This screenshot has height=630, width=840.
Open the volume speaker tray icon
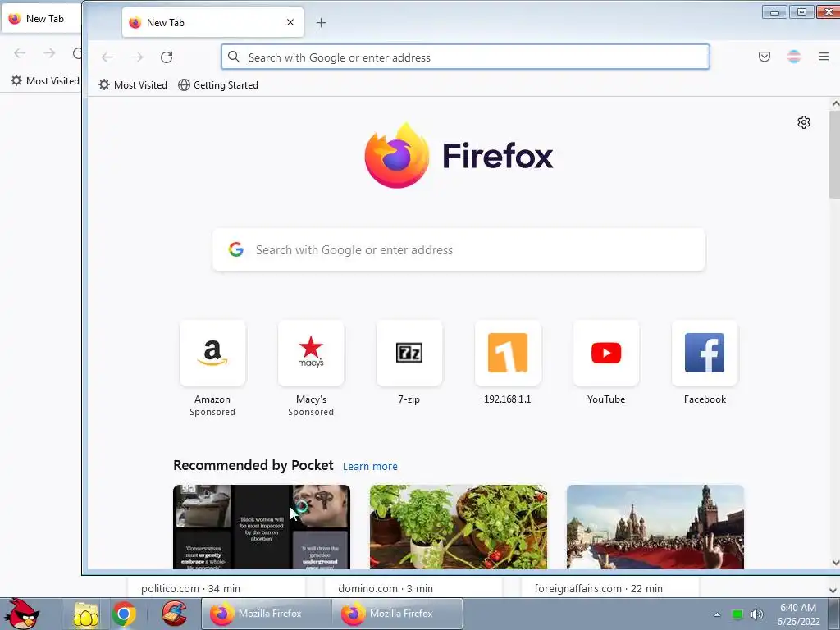coord(756,614)
